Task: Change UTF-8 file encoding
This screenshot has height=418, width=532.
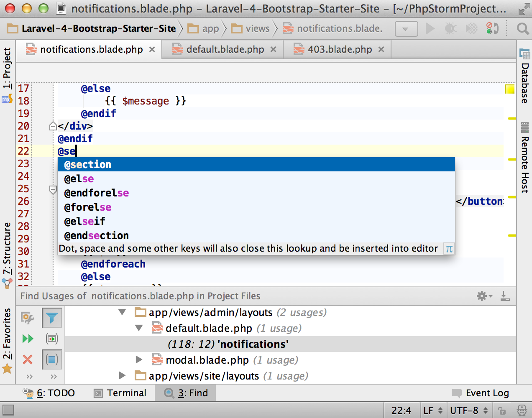Action: (x=468, y=410)
